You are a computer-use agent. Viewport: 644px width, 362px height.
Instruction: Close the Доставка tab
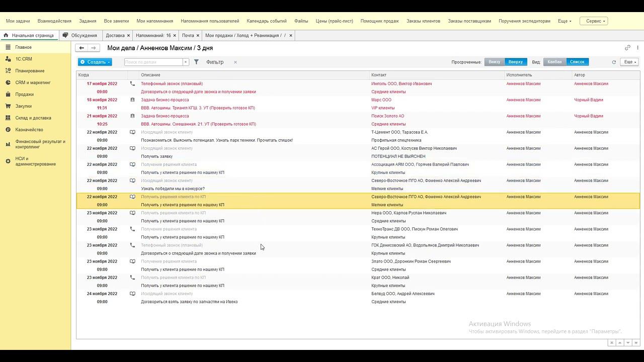129,35
